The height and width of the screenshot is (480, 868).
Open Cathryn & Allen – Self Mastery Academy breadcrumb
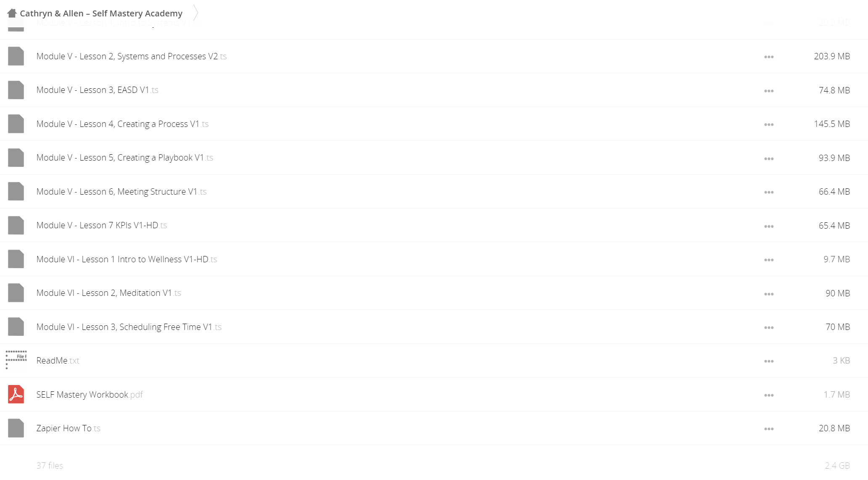(x=101, y=13)
